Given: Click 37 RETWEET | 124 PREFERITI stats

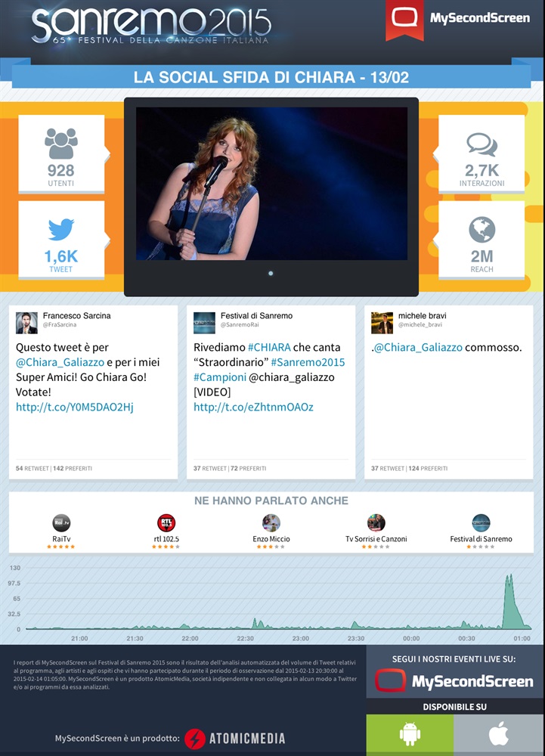Looking at the screenshot, I should click(409, 468).
